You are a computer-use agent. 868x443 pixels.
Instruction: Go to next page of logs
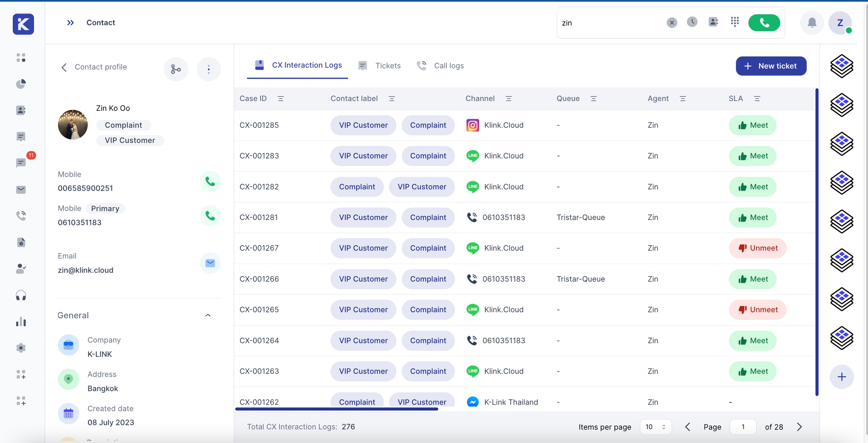pos(799,427)
